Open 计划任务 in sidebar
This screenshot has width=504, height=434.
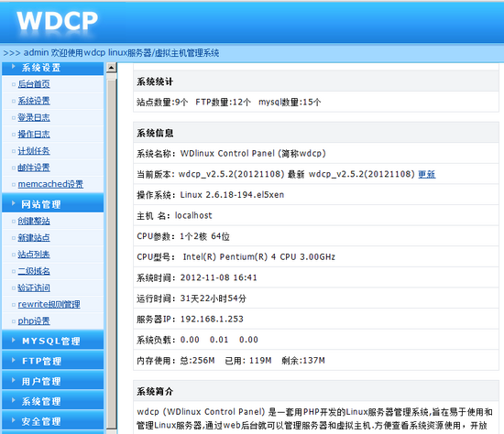tap(34, 151)
